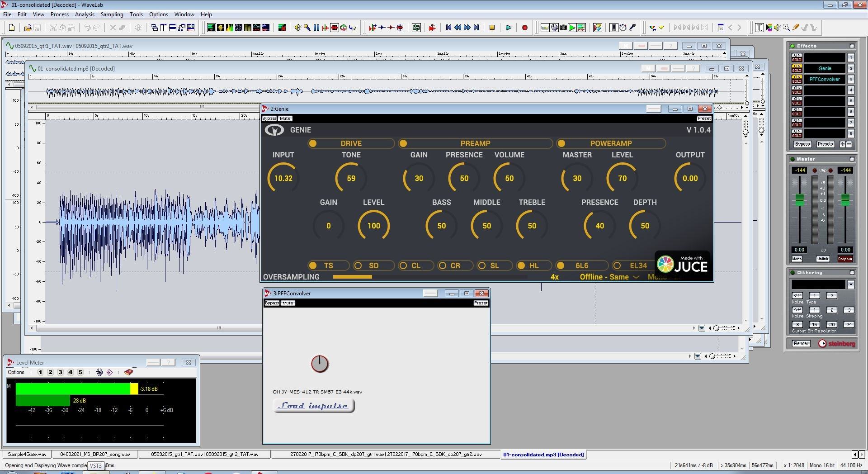Select the SD drive model radio button
868x474 pixels.
(358, 265)
